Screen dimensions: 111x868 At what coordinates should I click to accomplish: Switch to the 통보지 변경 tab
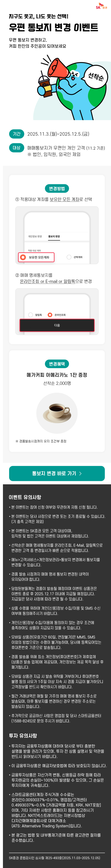(54, 237)
